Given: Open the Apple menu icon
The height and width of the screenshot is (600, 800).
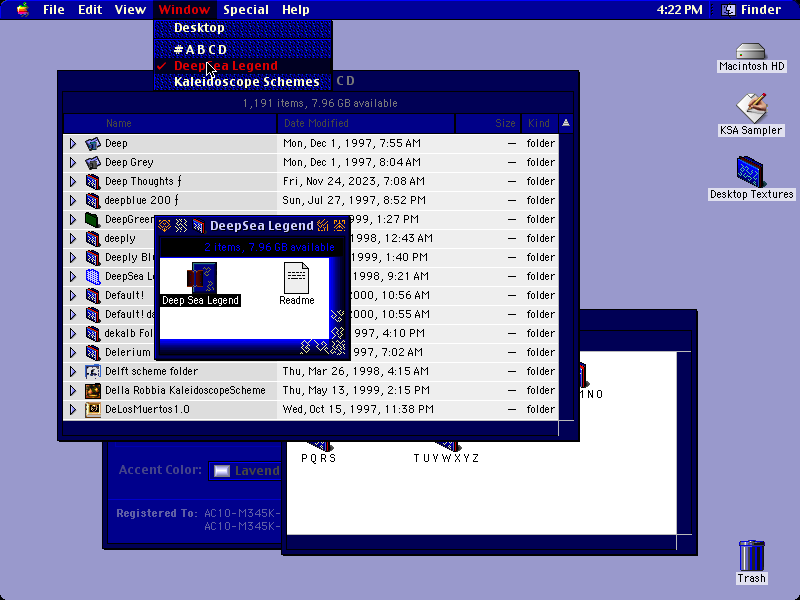Looking at the screenshot, I should [x=23, y=10].
